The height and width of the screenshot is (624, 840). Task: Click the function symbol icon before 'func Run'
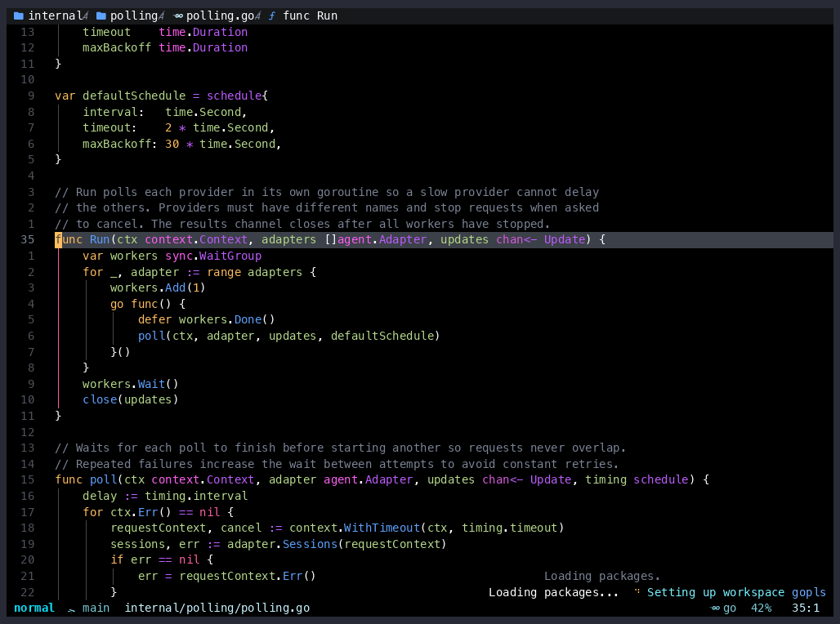click(x=272, y=16)
